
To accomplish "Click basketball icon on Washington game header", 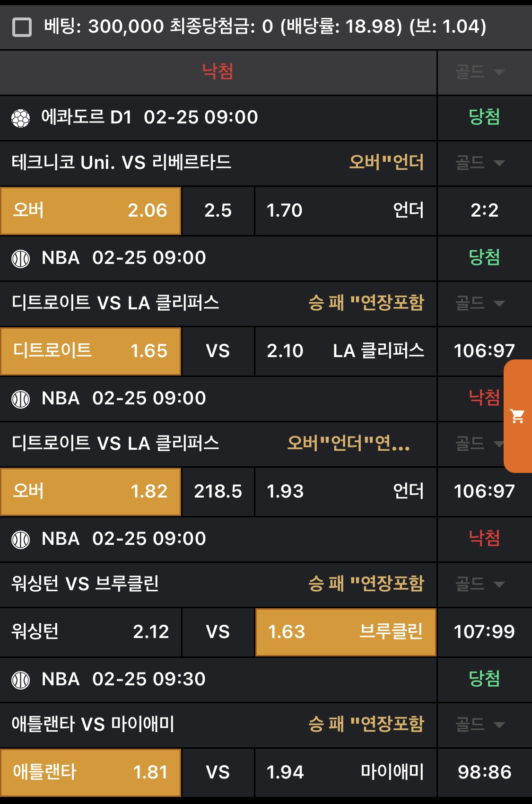I will [x=20, y=540].
